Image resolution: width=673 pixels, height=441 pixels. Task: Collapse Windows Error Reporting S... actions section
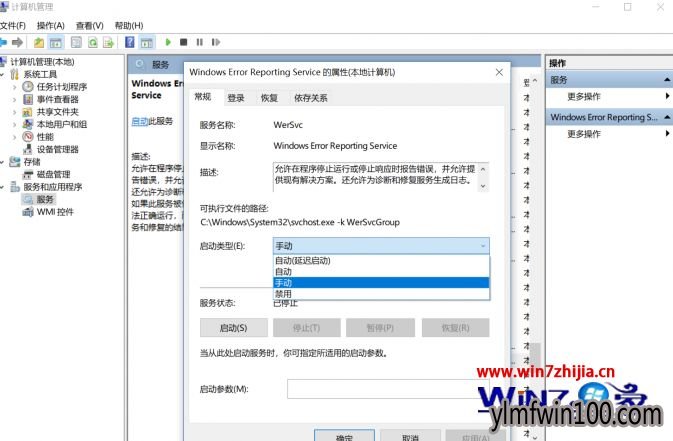coord(667,117)
